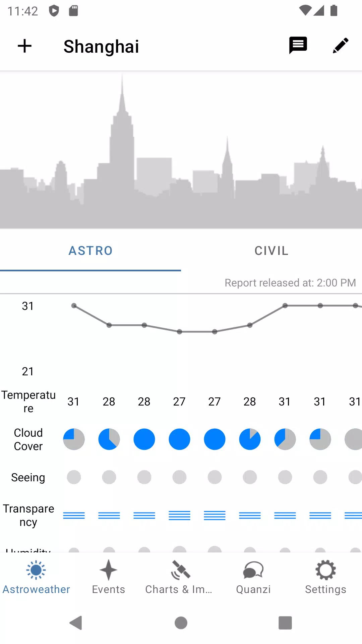
Task: Select the edit pencil icon
Action: point(341,45)
